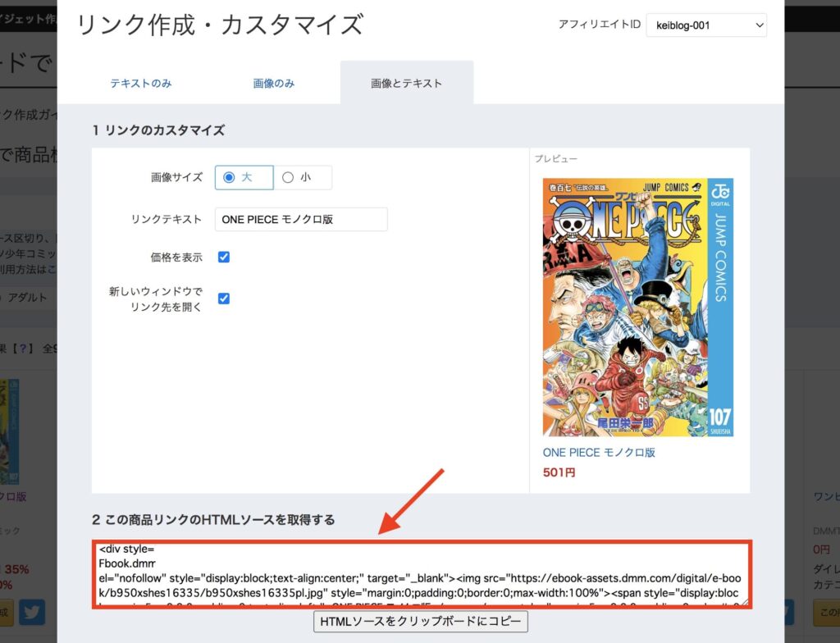Click the リンクテキスト input field
Viewport: 840px width, 643px height.
coord(301,219)
